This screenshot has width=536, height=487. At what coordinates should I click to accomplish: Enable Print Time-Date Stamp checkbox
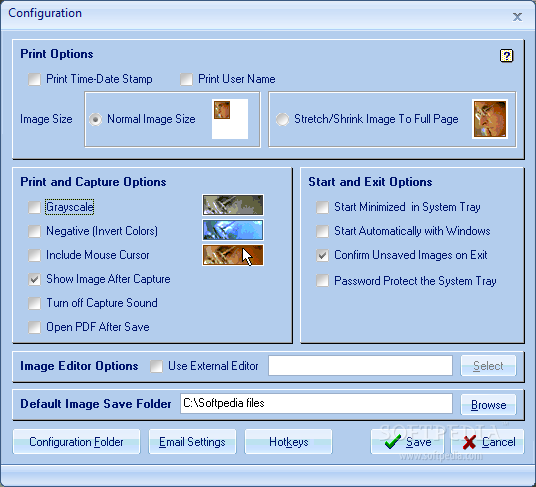(x=34, y=79)
